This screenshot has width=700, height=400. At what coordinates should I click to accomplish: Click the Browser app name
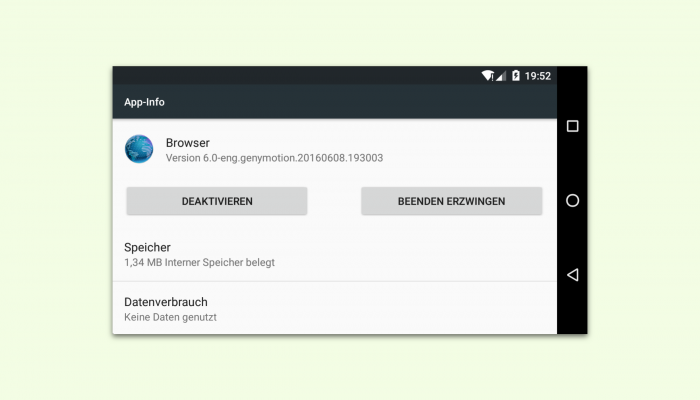pyautogui.click(x=188, y=143)
